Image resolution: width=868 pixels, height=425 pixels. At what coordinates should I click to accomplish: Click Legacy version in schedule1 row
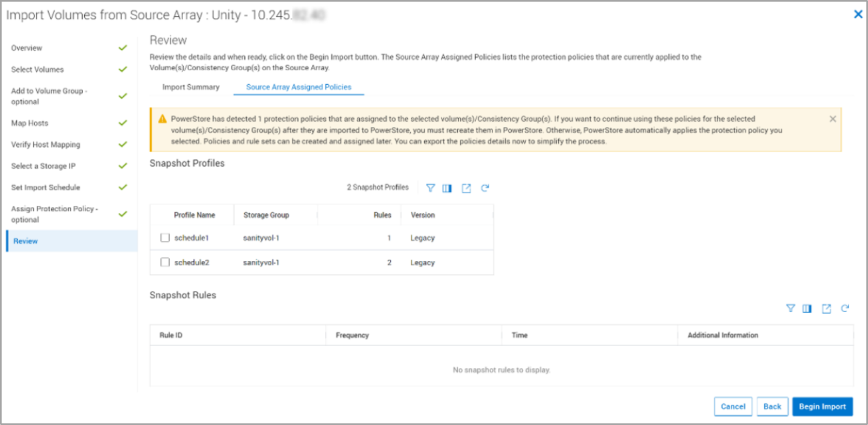coord(423,238)
